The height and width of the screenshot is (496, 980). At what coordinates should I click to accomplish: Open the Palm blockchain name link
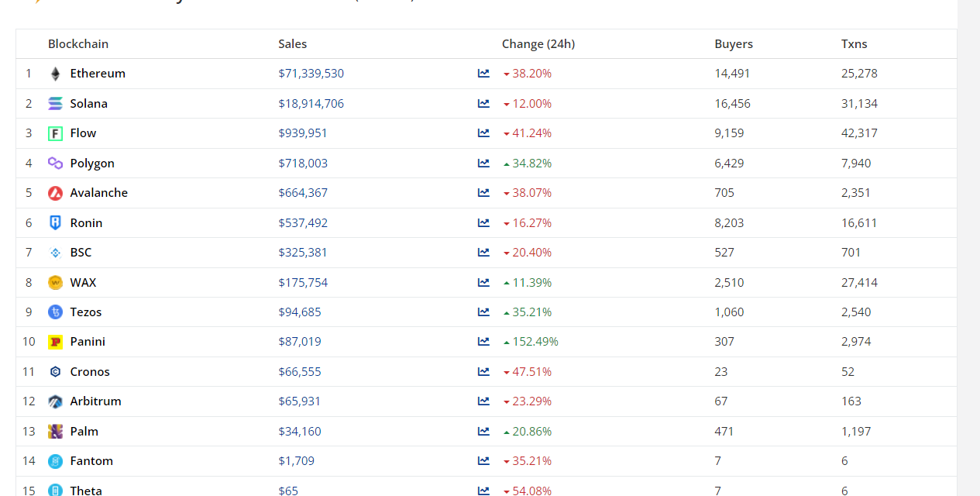pos(84,431)
